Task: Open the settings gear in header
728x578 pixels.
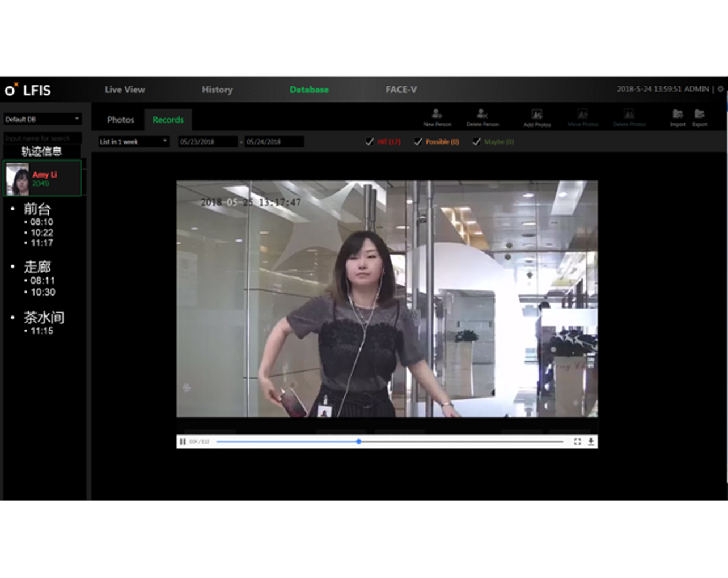Action: (x=721, y=89)
